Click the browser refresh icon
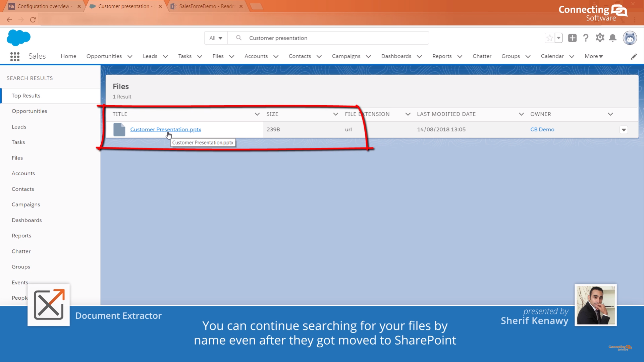Image resolution: width=644 pixels, height=362 pixels. 33,19
